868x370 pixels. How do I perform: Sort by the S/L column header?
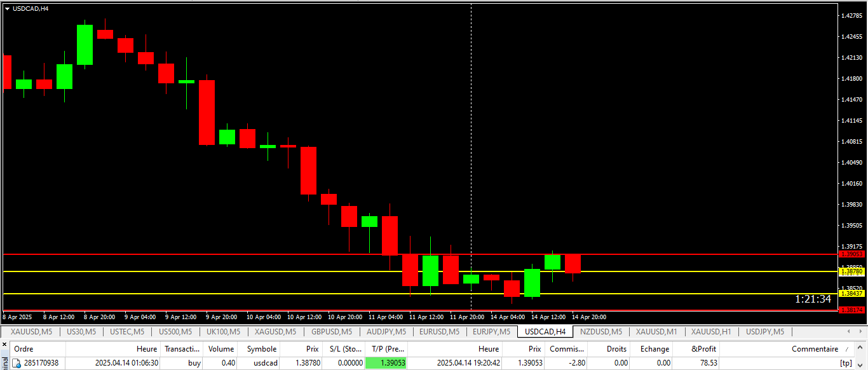tap(344, 349)
